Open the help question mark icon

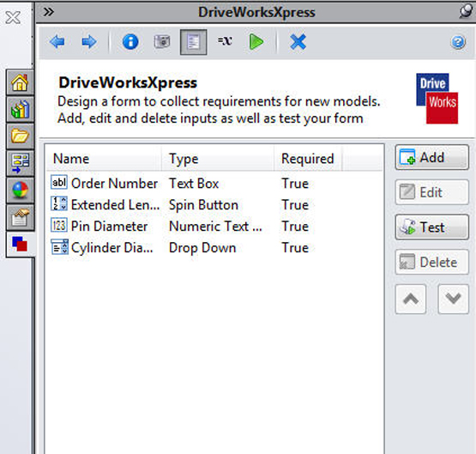[458, 42]
